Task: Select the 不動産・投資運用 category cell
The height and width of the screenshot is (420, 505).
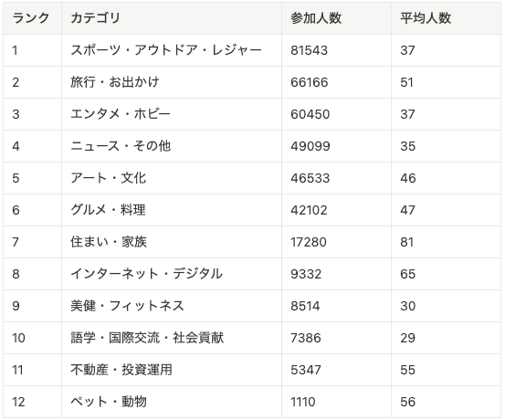Action: point(172,370)
